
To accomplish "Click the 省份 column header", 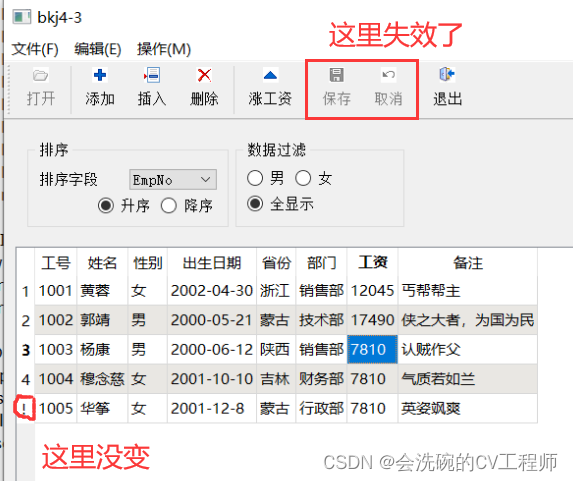I will click(276, 263).
